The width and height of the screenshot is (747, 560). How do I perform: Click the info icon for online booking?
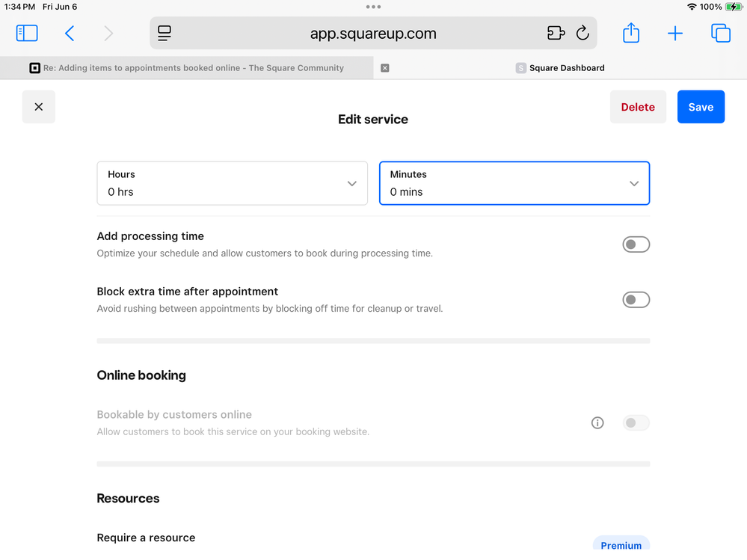(x=597, y=423)
